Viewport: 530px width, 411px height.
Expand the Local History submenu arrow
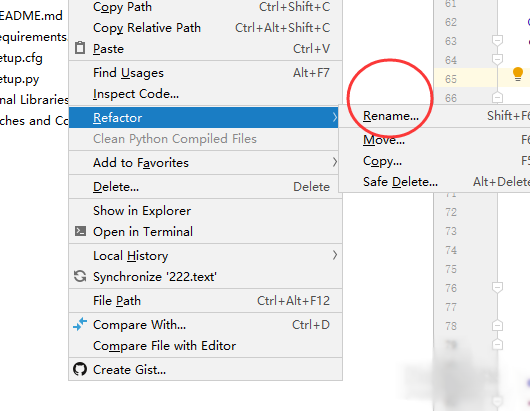[334, 255]
